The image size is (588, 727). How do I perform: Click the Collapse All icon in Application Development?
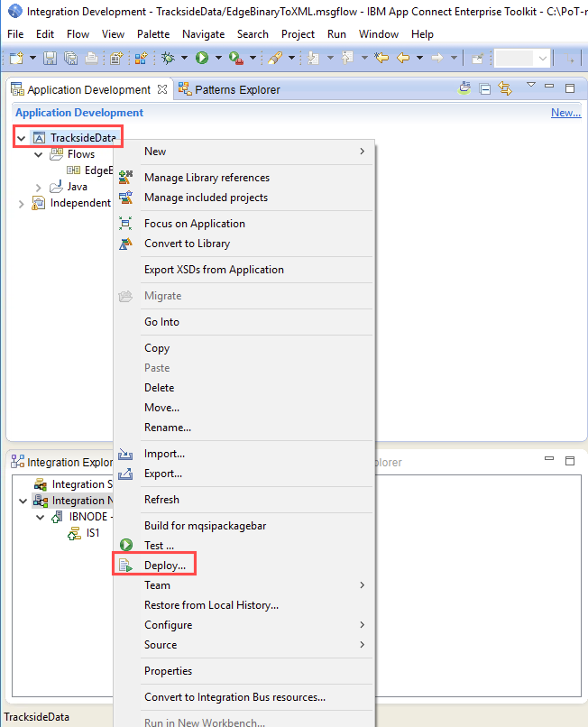[x=485, y=89]
